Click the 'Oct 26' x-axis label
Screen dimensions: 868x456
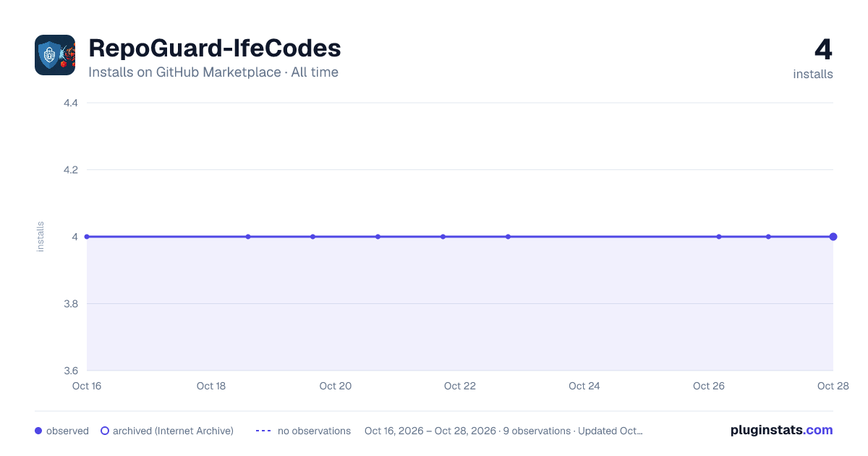click(709, 386)
